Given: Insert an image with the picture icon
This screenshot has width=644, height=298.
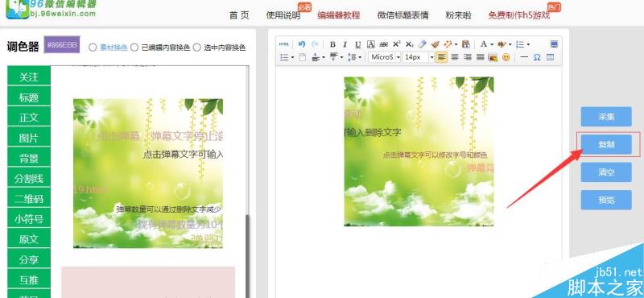Looking at the screenshot, I should point(493,57).
